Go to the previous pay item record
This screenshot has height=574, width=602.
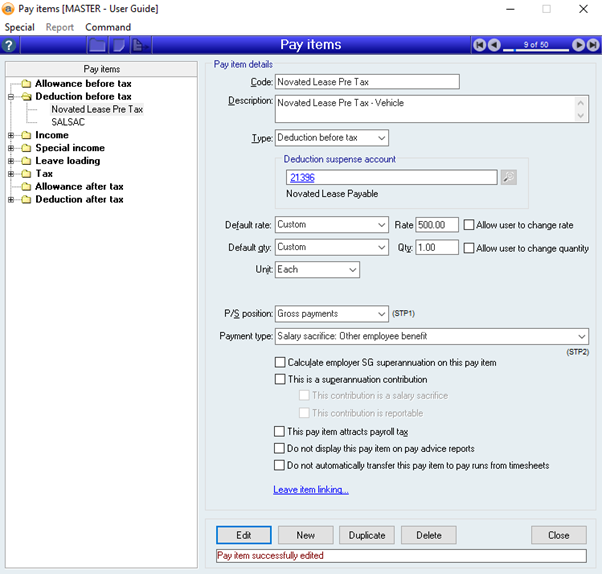click(x=495, y=45)
